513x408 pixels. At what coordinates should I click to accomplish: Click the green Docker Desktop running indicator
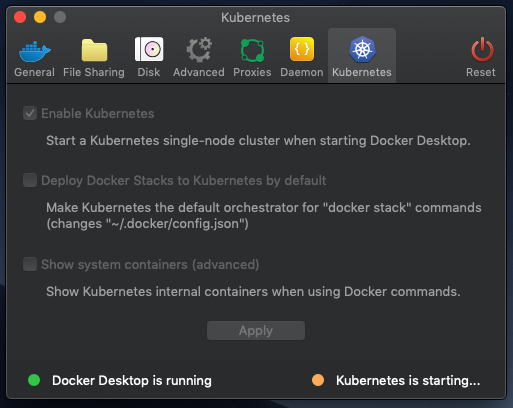click(x=34, y=380)
